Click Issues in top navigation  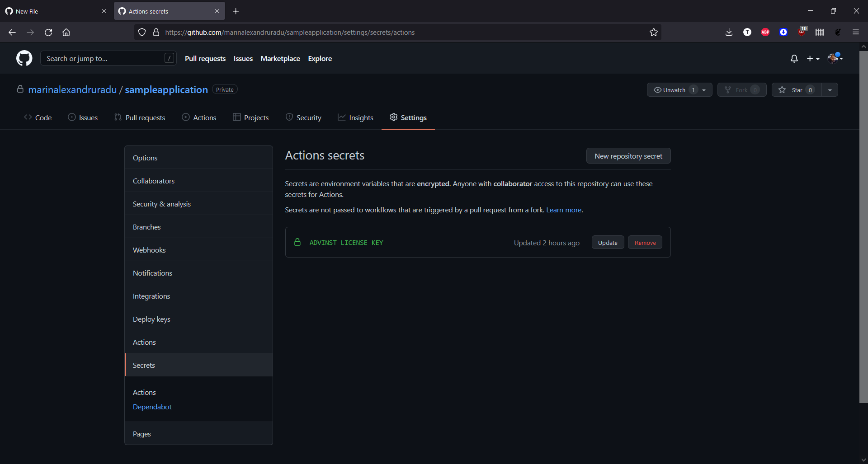(243, 59)
